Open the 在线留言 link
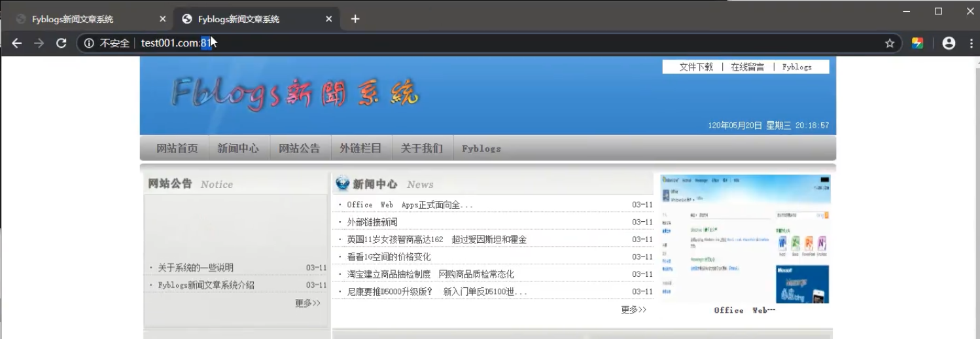980x339 pixels. pos(747,67)
